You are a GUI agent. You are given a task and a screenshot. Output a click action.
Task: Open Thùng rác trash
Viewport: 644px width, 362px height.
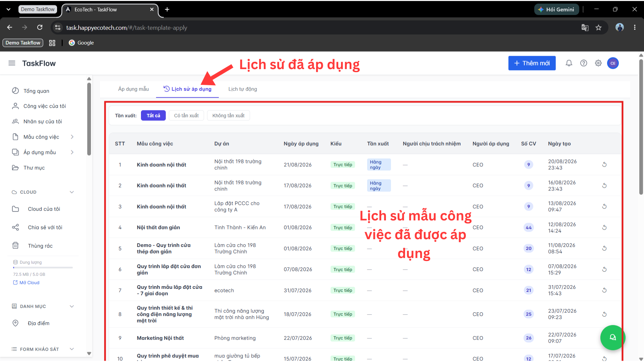click(40, 246)
